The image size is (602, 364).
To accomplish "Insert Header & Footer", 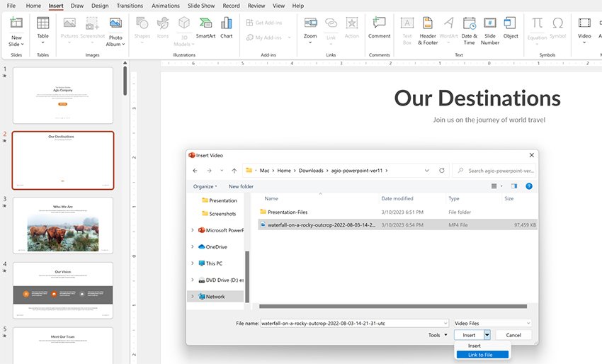I will pyautogui.click(x=428, y=31).
